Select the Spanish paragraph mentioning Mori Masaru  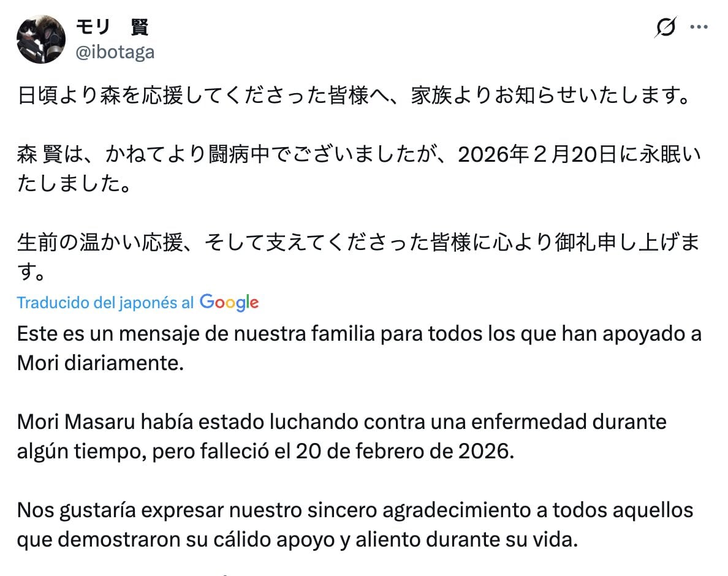(341, 436)
